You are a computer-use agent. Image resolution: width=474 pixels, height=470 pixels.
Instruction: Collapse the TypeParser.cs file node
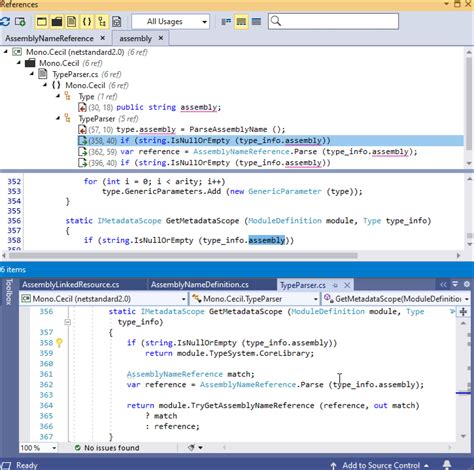tap(32, 74)
